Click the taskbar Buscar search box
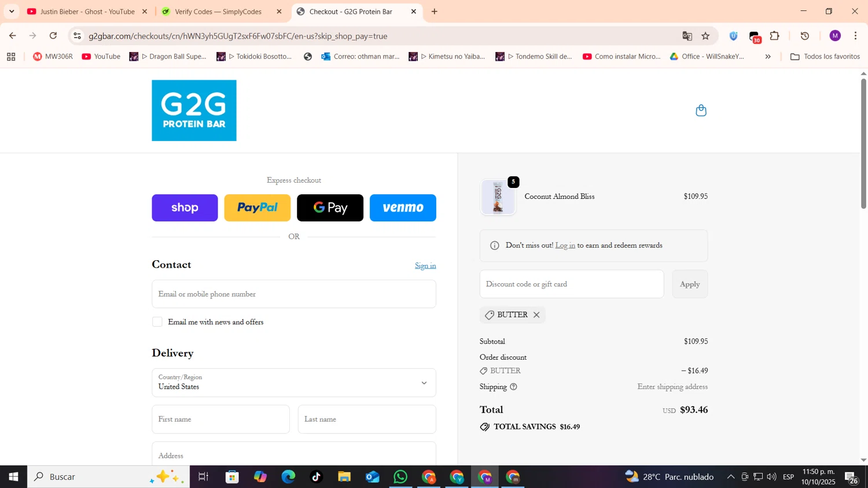 [x=109, y=477]
